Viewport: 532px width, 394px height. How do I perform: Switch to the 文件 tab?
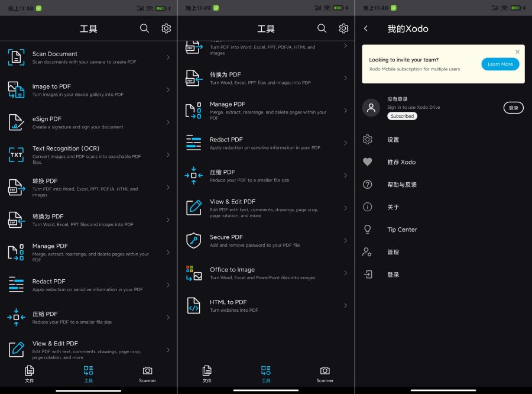[x=30, y=374]
